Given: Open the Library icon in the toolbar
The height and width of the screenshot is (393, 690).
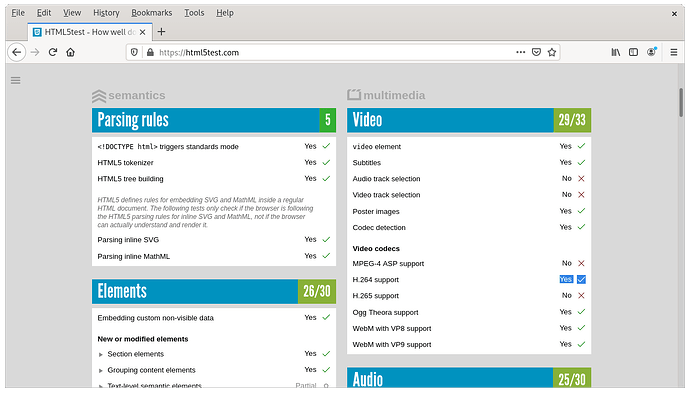Looking at the screenshot, I should pyautogui.click(x=616, y=52).
